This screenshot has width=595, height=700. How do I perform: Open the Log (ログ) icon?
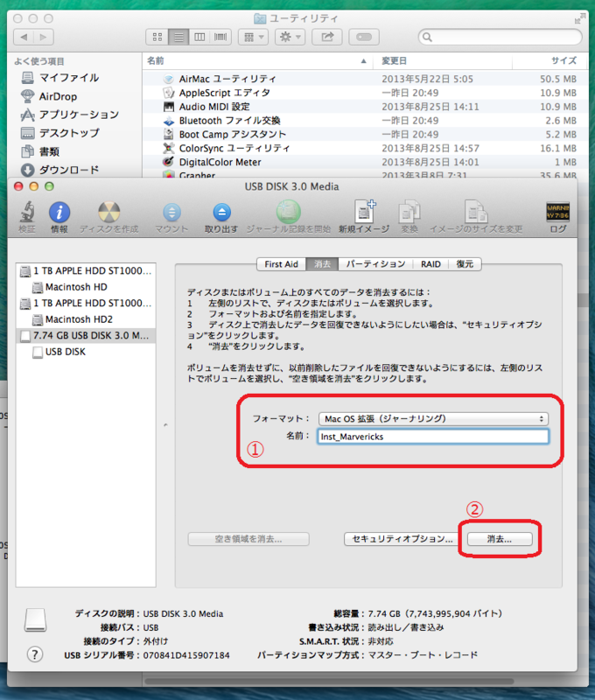pyautogui.click(x=558, y=212)
